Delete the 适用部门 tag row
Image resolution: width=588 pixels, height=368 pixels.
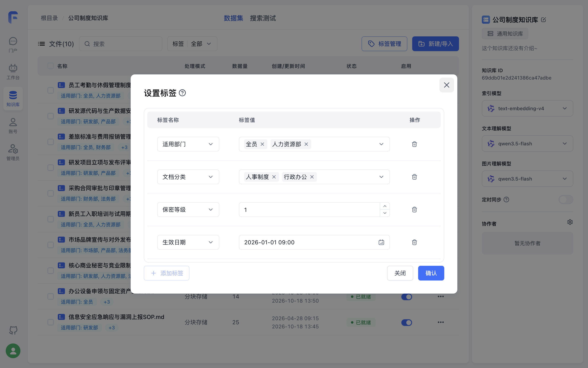coord(414,144)
